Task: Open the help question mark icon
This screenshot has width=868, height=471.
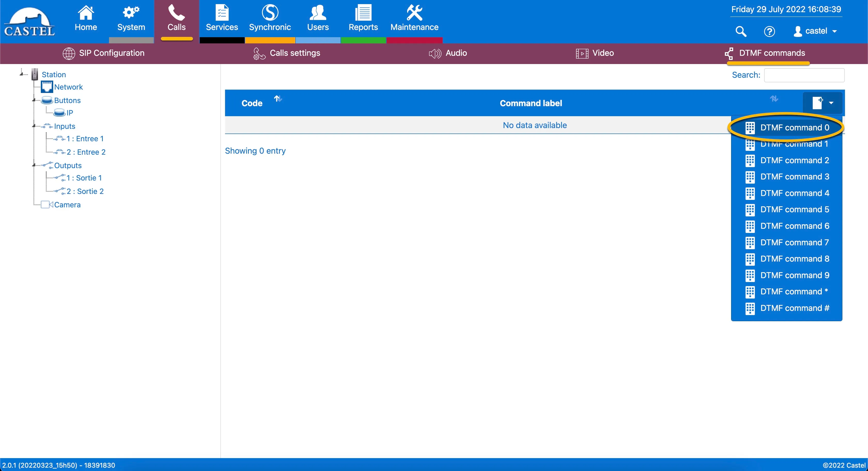Action: pyautogui.click(x=769, y=31)
